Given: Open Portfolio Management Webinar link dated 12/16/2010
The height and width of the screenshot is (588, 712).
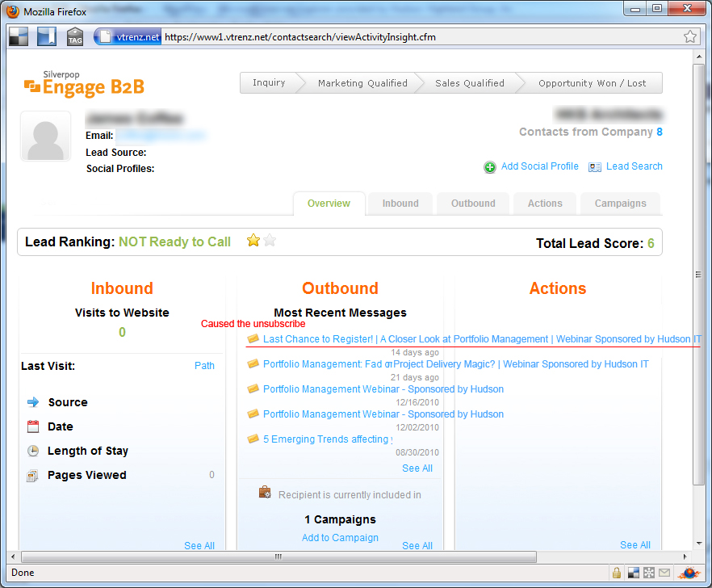Looking at the screenshot, I should pos(383,389).
